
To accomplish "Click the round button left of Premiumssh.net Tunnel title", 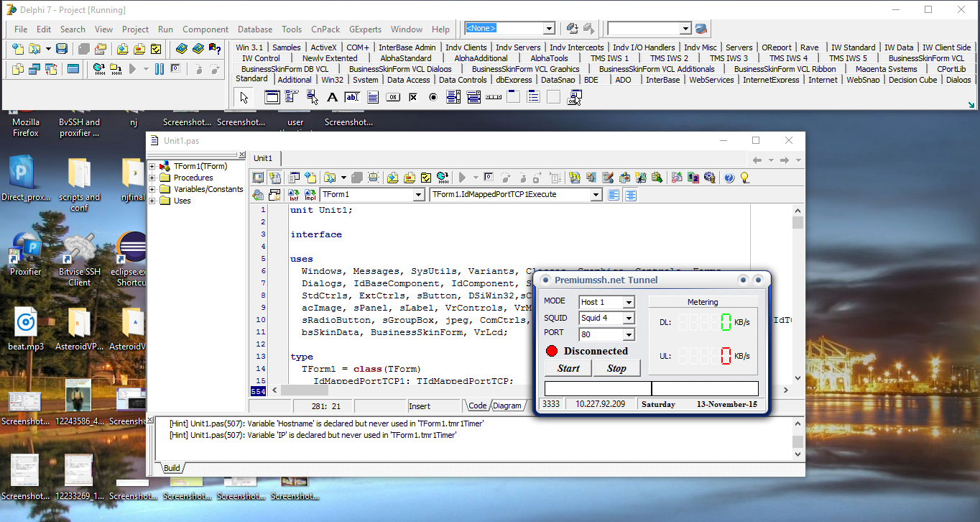I will 546,280.
